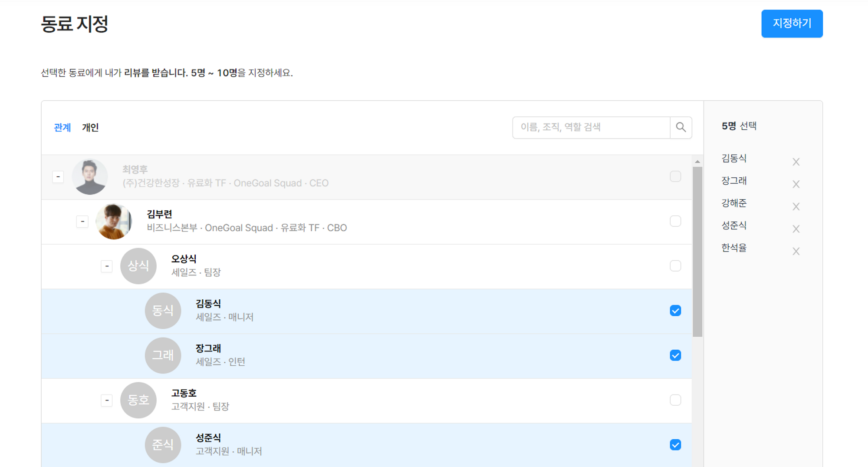Collapse the 오상식 team node
The height and width of the screenshot is (467, 868).
click(x=107, y=266)
